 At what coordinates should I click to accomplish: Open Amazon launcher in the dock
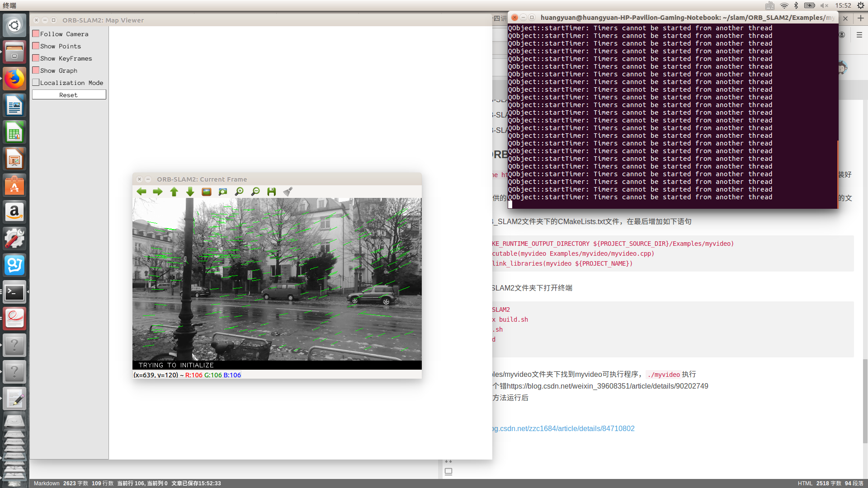pos(14,212)
